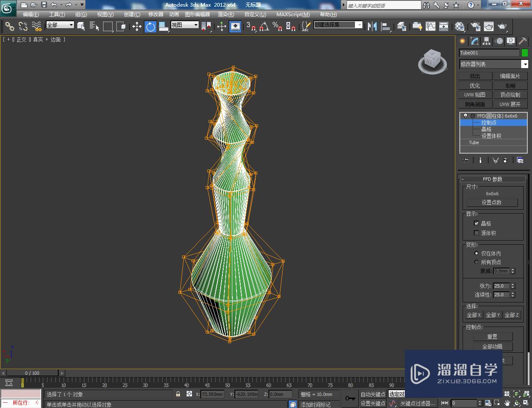Activate Bind to Space Warp tool
Screen dimensions: 532x408
[x=37, y=27]
